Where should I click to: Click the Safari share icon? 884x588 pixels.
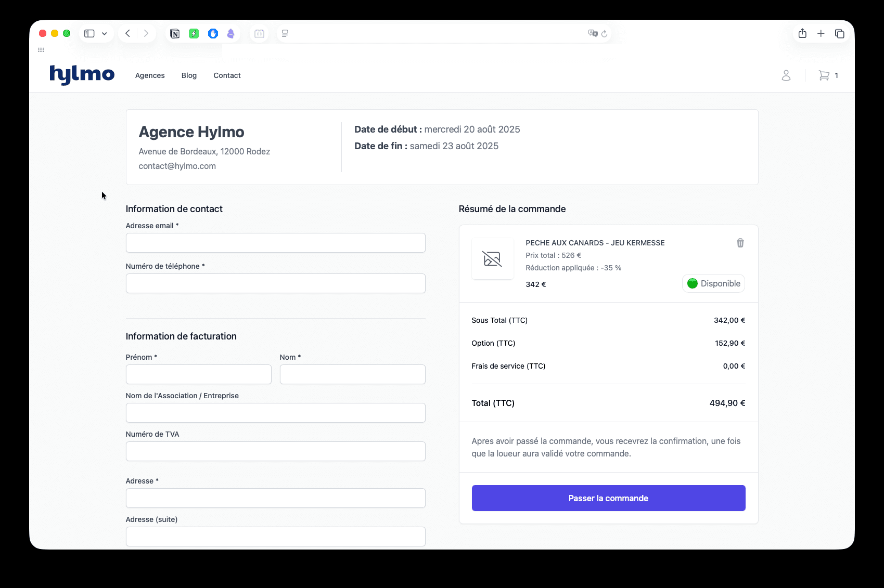[x=802, y=34]
